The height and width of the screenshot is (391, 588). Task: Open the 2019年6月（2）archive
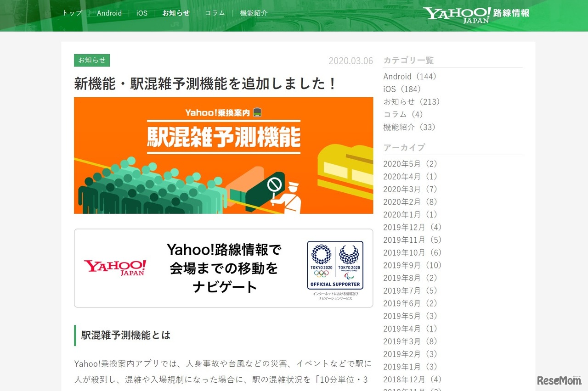click(x=411, y=303)
